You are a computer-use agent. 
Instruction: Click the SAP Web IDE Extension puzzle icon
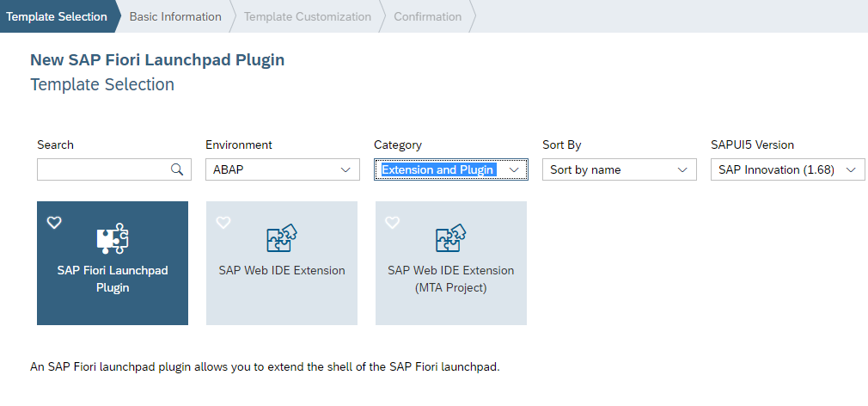click(282, 238)
